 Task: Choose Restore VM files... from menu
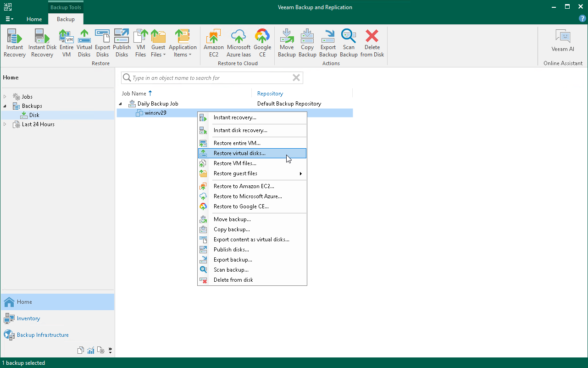click(252, 163)
